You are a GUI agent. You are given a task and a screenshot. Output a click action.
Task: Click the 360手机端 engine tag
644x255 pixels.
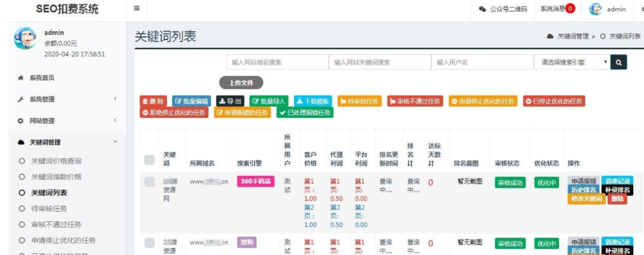255,182
